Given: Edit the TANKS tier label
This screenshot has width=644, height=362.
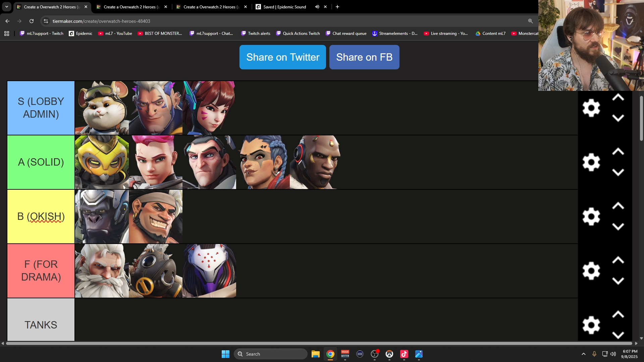Looking at the screenshot, I should [x=41, y=320].
